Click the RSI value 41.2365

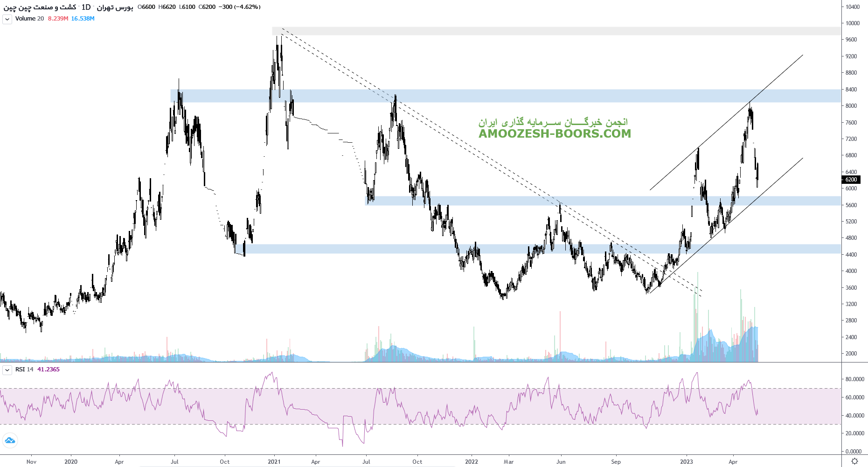pyautogui.click(x=49, y=369)
